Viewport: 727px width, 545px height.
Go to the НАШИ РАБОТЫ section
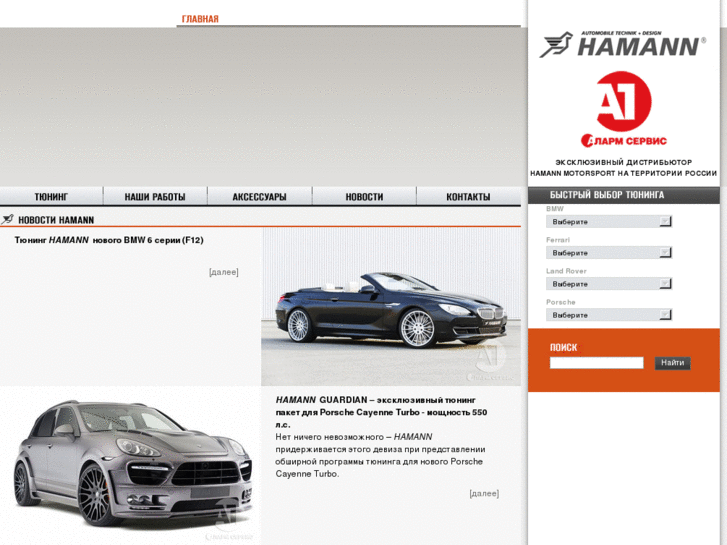pos(155,197)
